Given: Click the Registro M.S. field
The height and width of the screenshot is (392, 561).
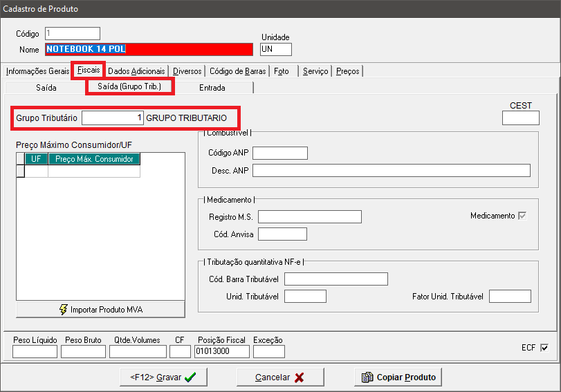Looking at the screenshot, I should pos(309,217).
